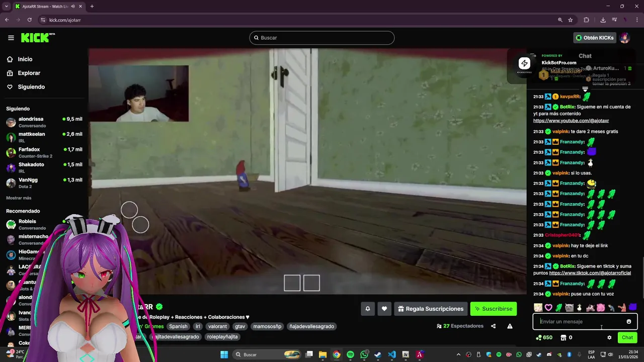644x362 pixels.
Task: Collapse the chat panel arrow icon
Action: (533, 56)
